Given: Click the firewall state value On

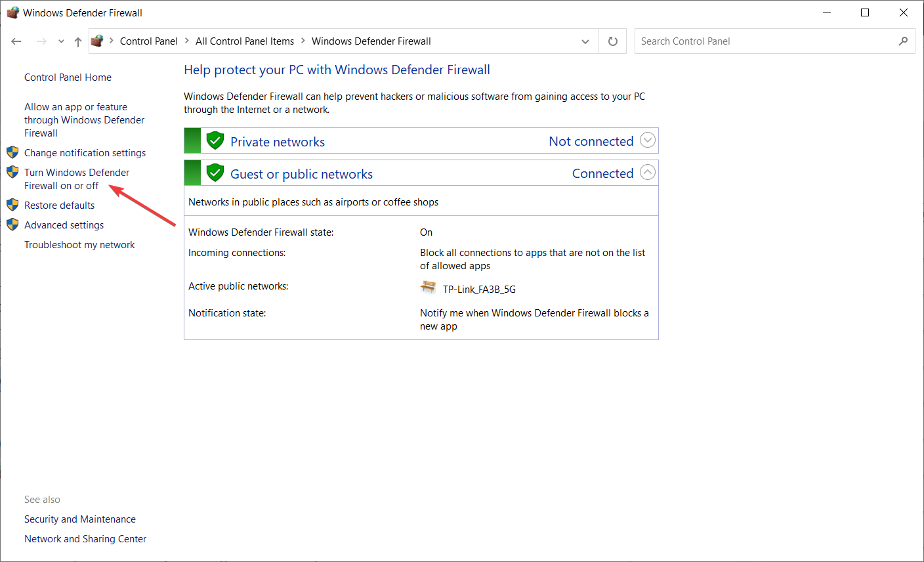Looking at the screenshot, I should pyautogui.click(x=427, y=232).
